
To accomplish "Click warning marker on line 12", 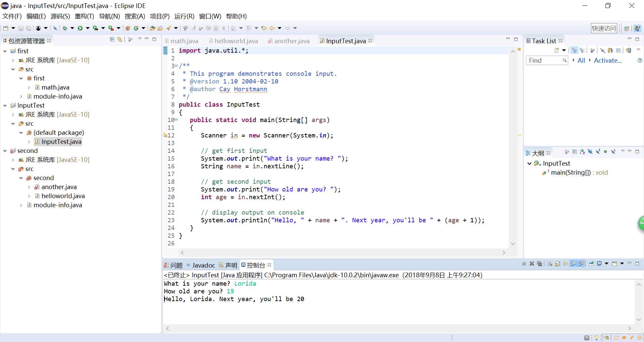I will coord(165,135).
